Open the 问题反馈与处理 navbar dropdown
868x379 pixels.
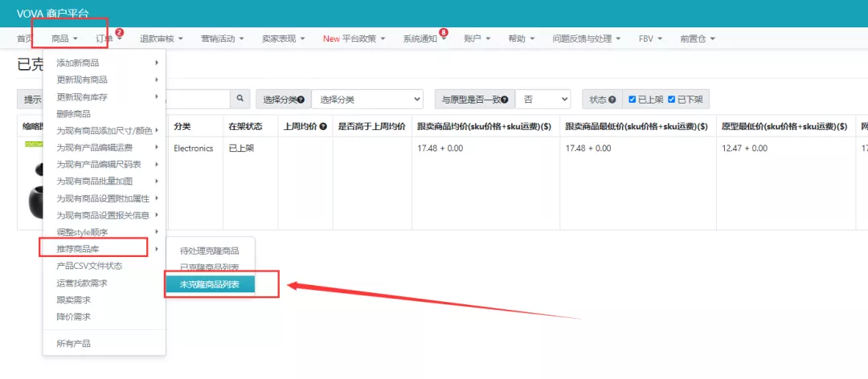click(586, 39)
